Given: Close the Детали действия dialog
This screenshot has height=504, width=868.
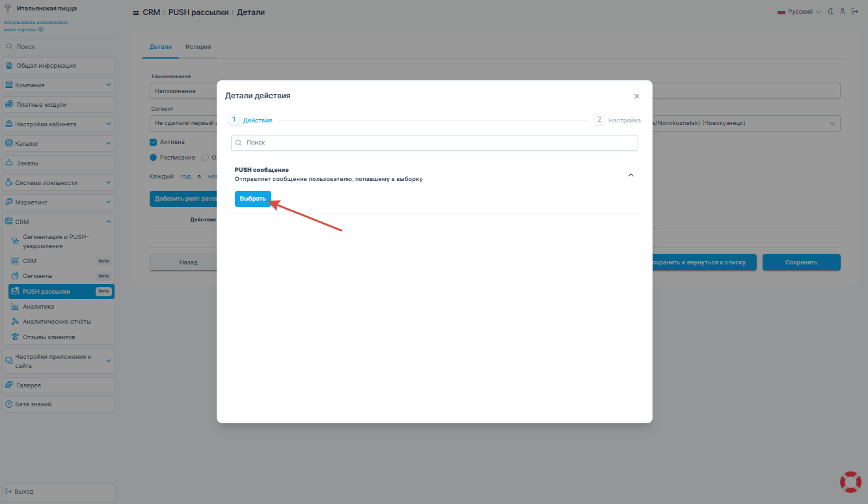Looking at the screenshot, I should coord(636,96).
